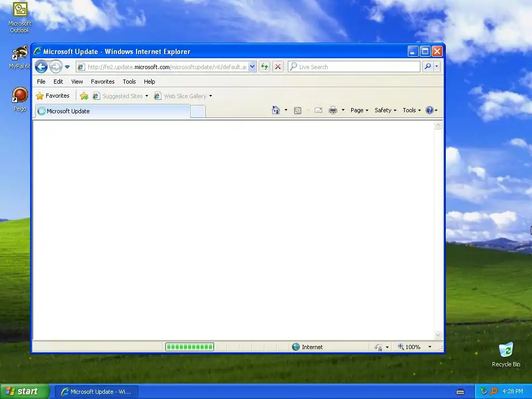Click the blue Help question mark icon

[430, 110]
